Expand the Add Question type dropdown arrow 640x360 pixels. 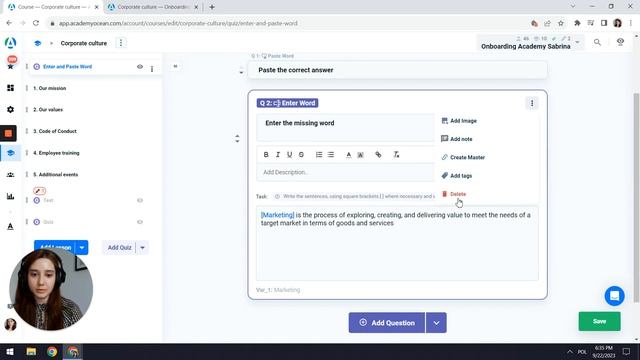[x=436, y=322]
